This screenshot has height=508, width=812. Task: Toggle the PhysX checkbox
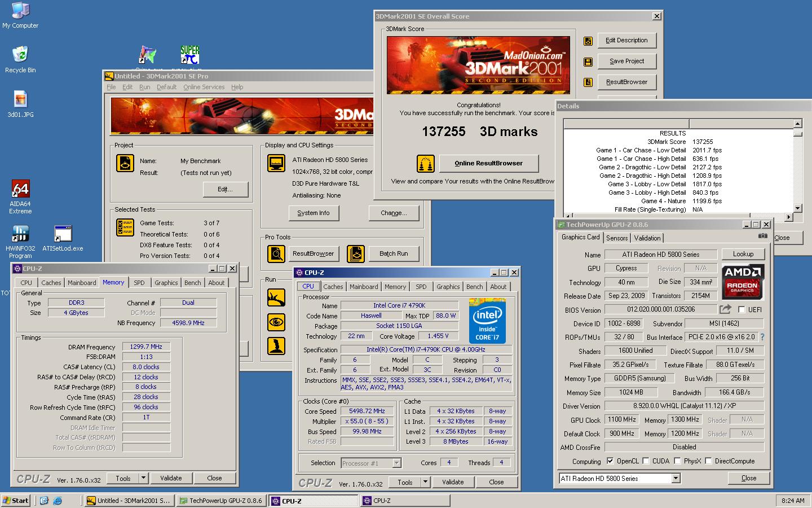tap(677, 461)
